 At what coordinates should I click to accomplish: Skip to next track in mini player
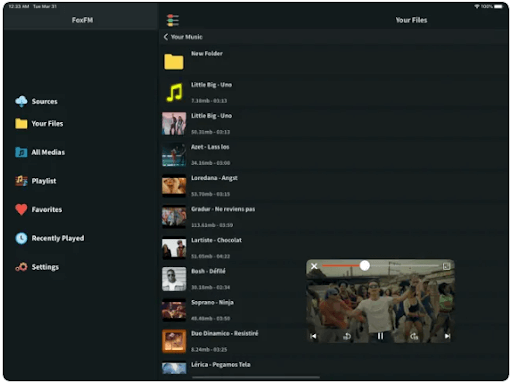click(447, 336)
